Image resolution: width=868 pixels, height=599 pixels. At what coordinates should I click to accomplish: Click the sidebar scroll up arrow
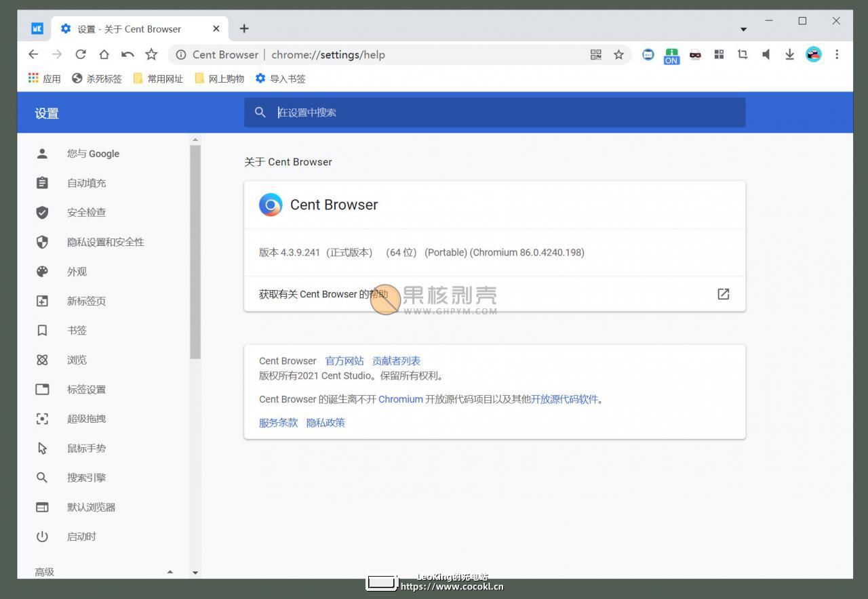[195, 140]
